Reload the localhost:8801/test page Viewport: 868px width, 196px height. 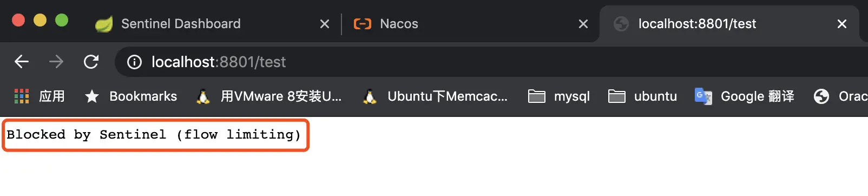click(x=91, y=62)
